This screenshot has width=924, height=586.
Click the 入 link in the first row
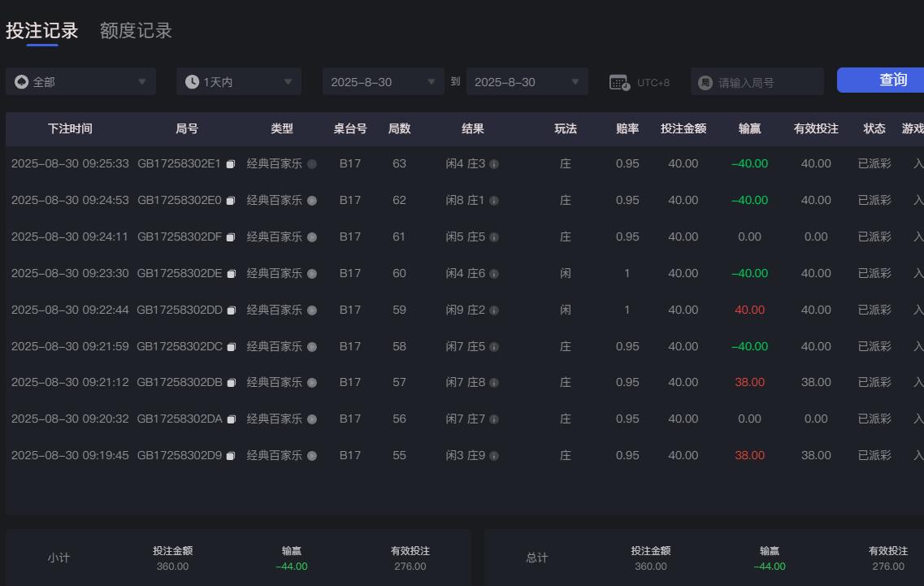pyautogui.click(x=917, y=163)
